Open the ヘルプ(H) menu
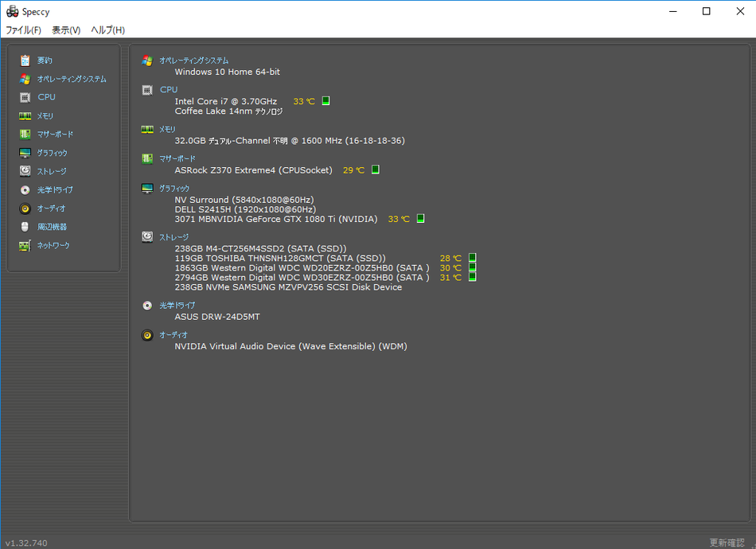Image resolution: width=756 pixels, height=549 pixels. point(108,30)
